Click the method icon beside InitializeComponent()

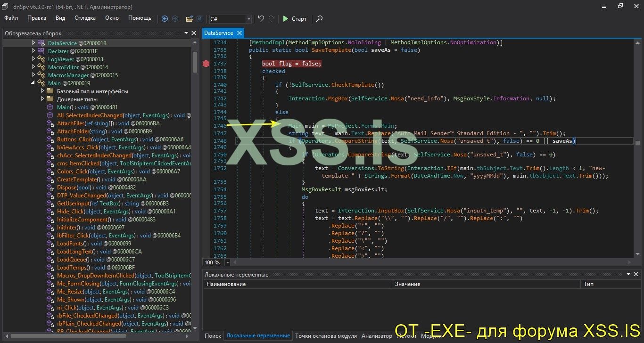50,219
